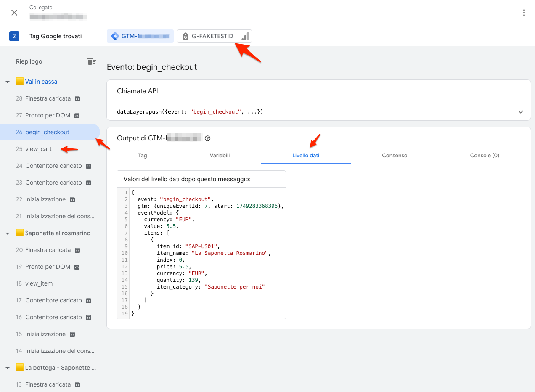Open the Riepilogo summary
Screen dimensions: 535x392
pos(29,61)
